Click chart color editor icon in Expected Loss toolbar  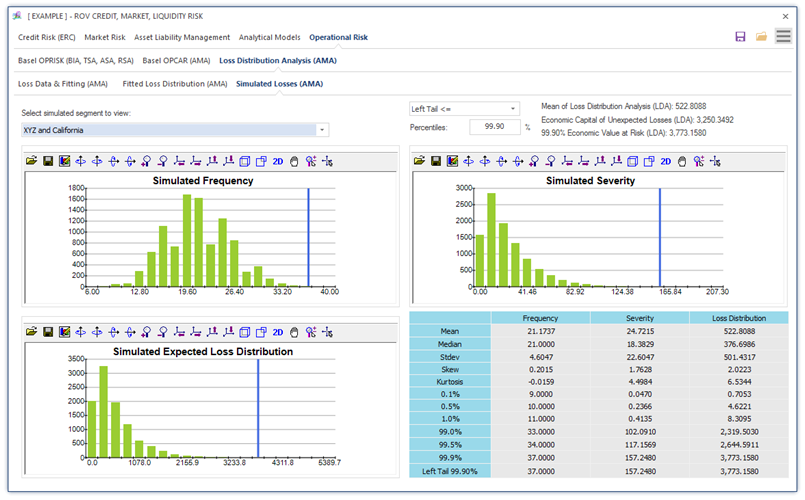[x=64, y=332]
